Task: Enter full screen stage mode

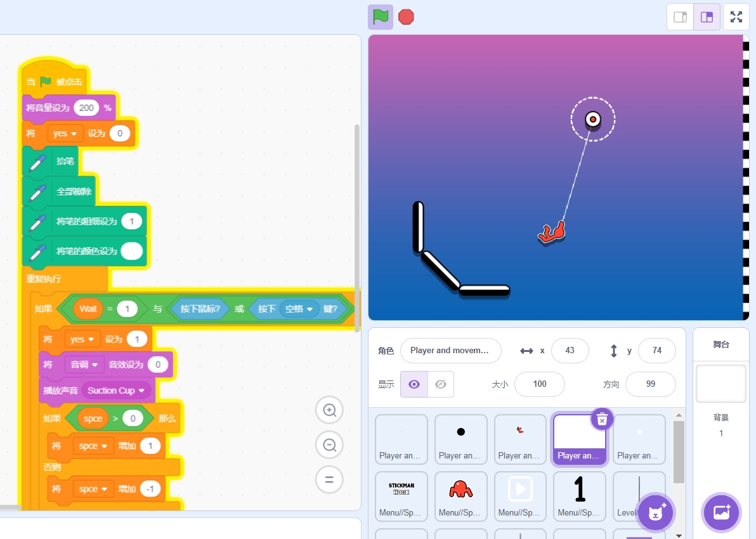Action: [x=736, y=17]
